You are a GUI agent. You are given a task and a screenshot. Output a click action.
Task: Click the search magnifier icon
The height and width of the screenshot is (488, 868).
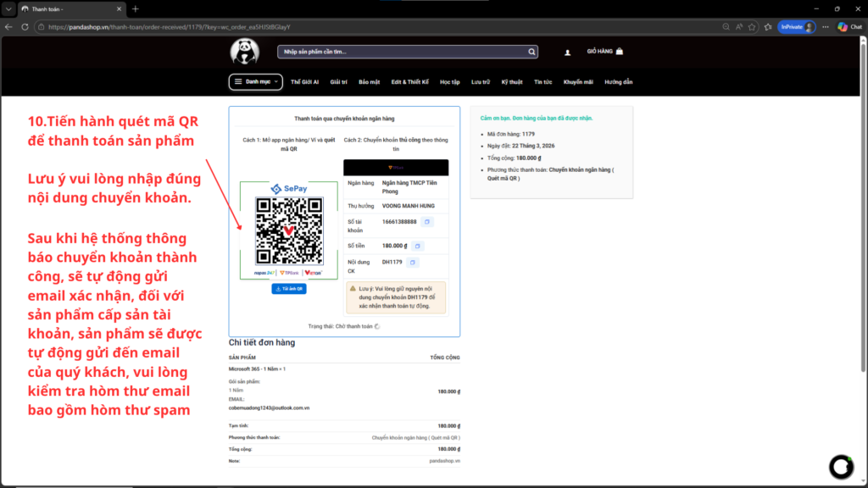click(x=531, y=52)
